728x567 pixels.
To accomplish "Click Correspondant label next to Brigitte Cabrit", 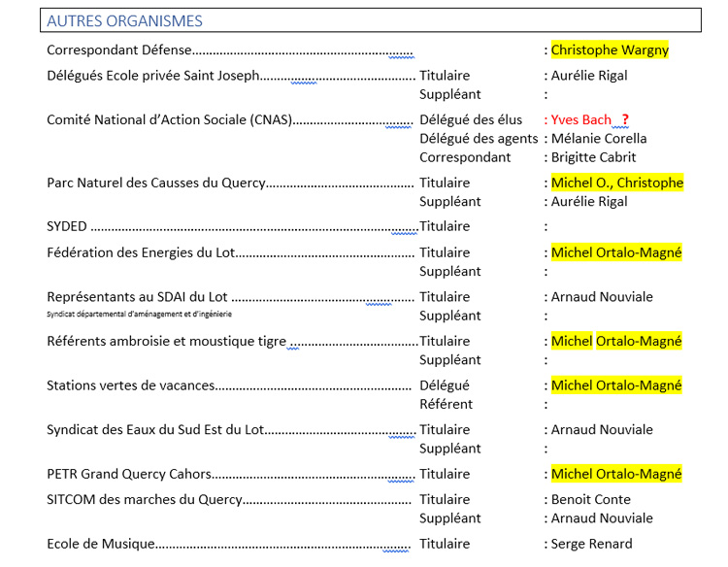I will point(465,157).
